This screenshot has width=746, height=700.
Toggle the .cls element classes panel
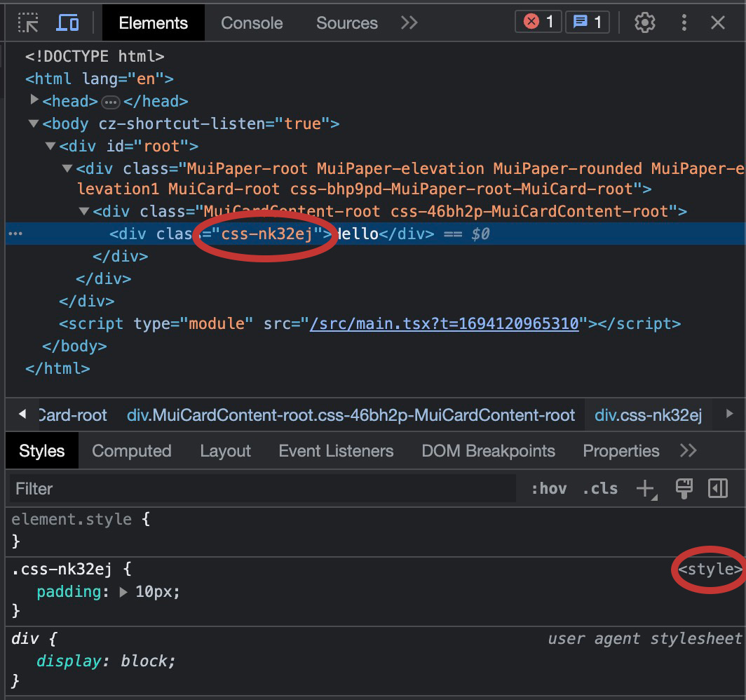[x=600, y=489]
